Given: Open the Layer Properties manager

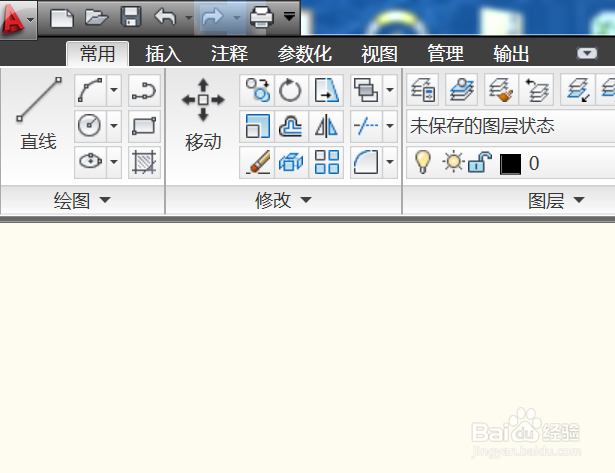Looking at the screenshot, I should tap(423, 90).
